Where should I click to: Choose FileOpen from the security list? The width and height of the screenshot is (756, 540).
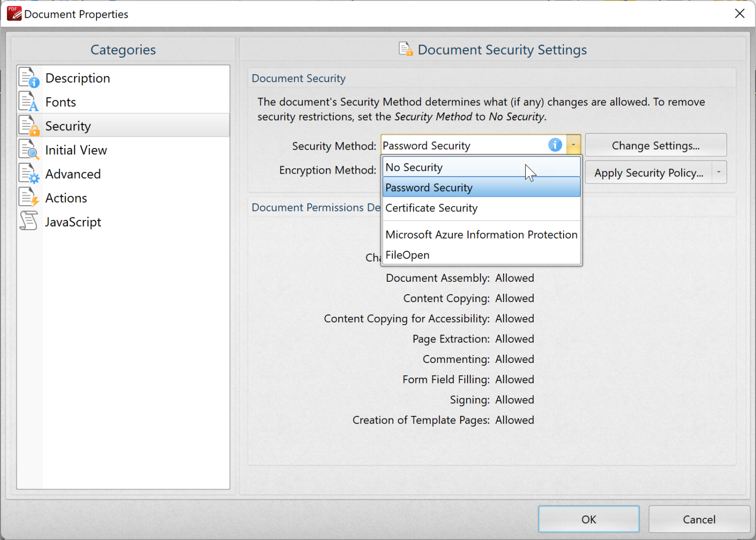pos(408,255)
